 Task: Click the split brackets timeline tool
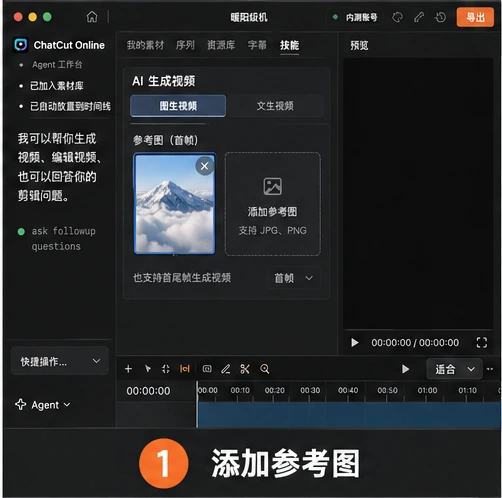tap(166, 369)
